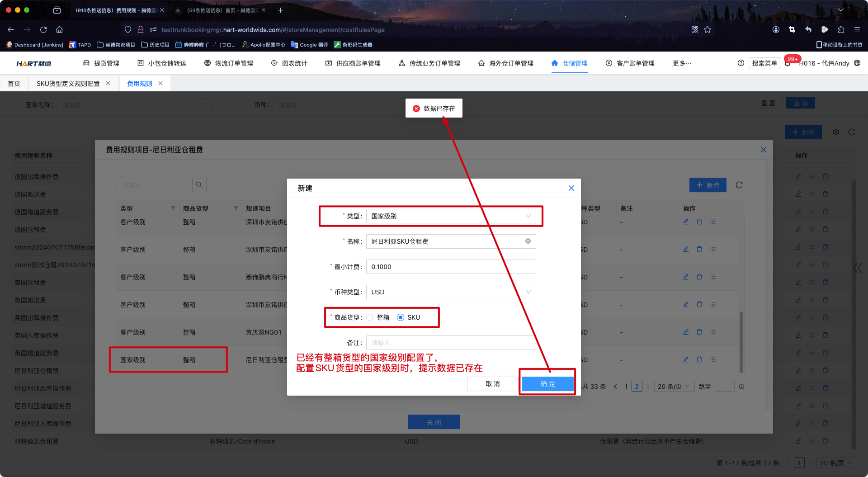868x477 pixels.
Task: Click the trash delete icon in the 黄庆贤NG01 row
Action: click(699, 332)
